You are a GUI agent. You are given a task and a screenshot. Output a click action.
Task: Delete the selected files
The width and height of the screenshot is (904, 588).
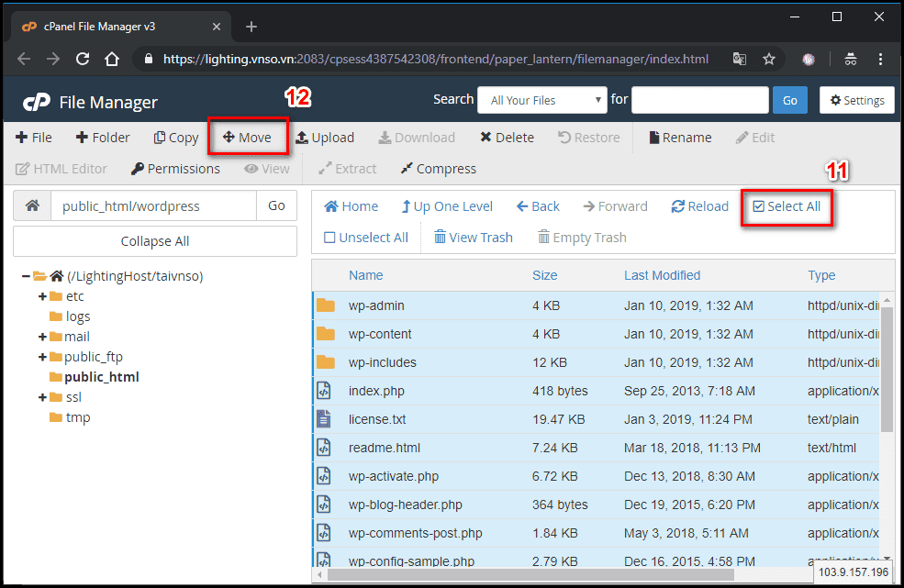pyautogui.click(x=507, y=138)
